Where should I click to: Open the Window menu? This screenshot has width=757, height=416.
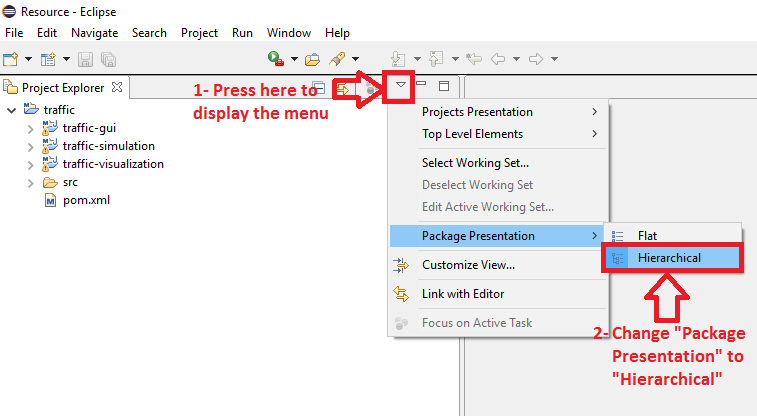(x=289, y=33)
